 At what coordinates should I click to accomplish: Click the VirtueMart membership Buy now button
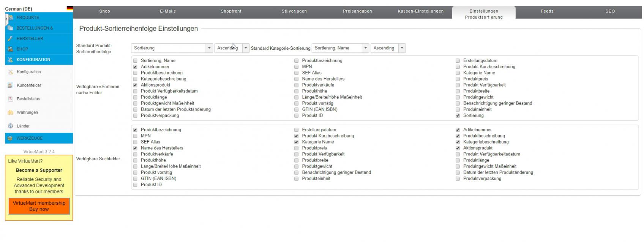tap(39, 206)
